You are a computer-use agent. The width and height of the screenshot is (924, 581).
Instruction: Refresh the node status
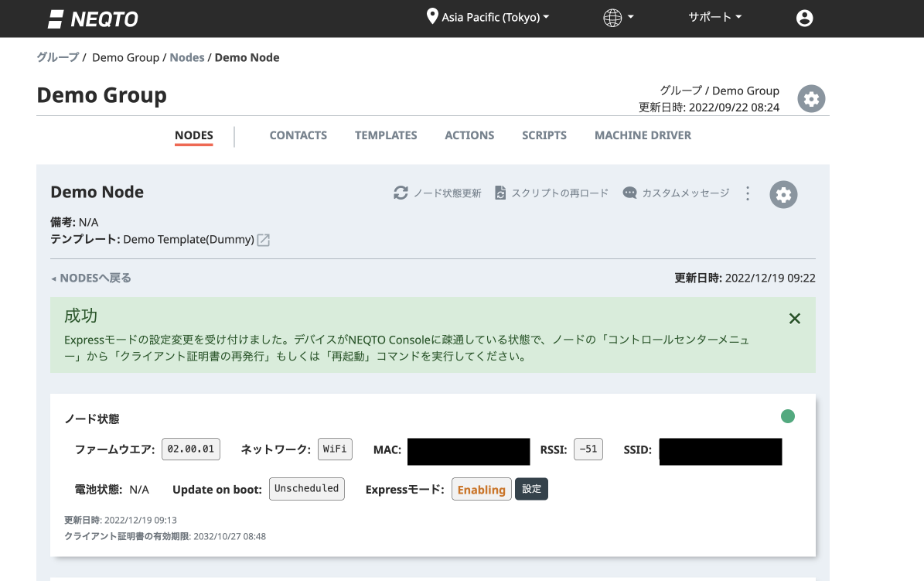[437, 193]
